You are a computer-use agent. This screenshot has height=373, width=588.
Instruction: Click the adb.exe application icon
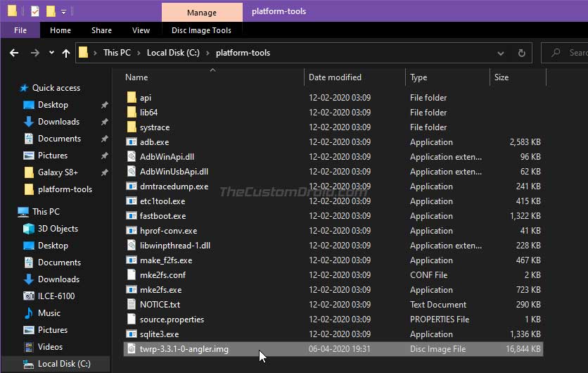click(x=132, y=142)
